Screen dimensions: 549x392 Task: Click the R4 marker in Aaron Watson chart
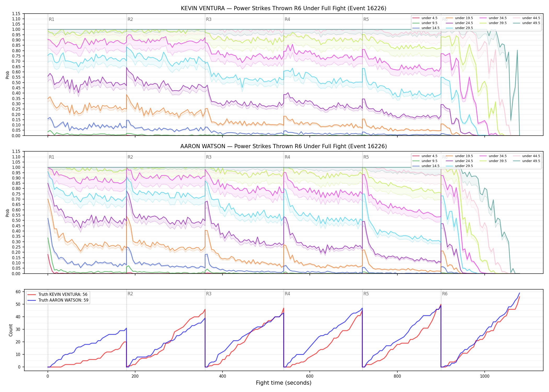(287, 157)
